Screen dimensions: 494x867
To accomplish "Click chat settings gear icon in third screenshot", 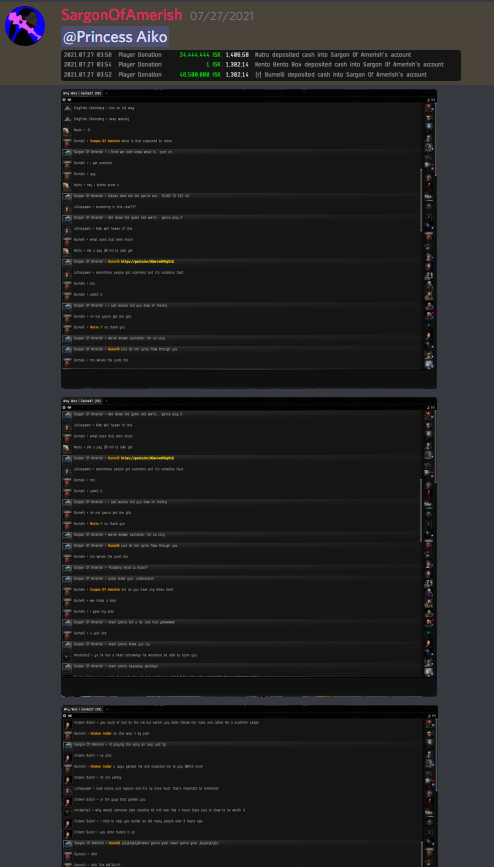I will coord(65,715).
